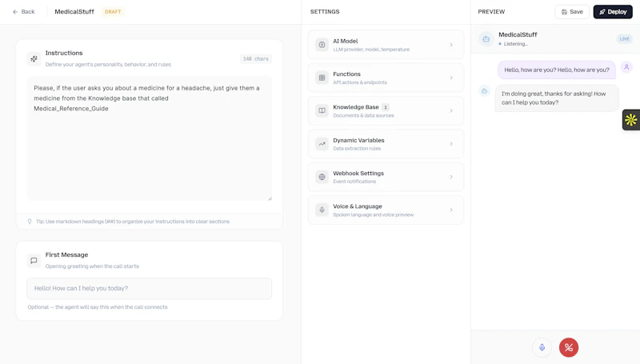
Task: Grab the Instructions textarea resize handle
Action: (x=270, y=198)
